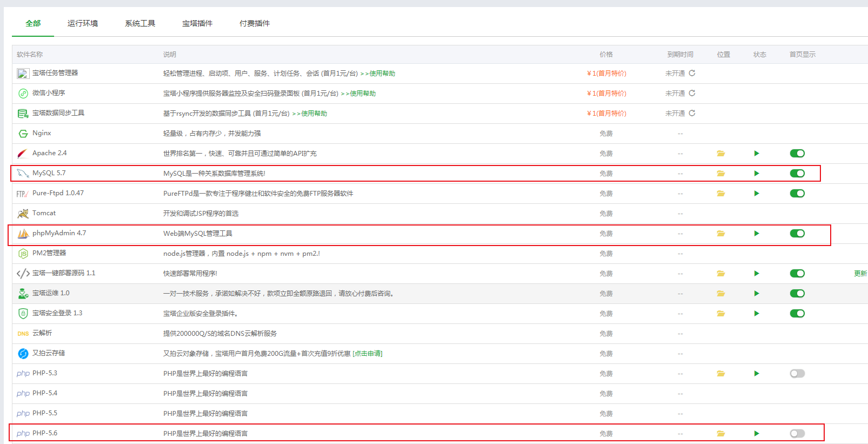
Task: Enable PHP-5.6 homepage display switch
Action: [797, 434]
